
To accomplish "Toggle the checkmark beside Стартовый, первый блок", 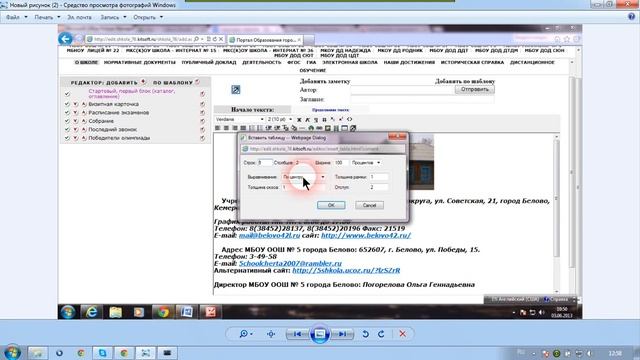I will click(x=67, y=94).
